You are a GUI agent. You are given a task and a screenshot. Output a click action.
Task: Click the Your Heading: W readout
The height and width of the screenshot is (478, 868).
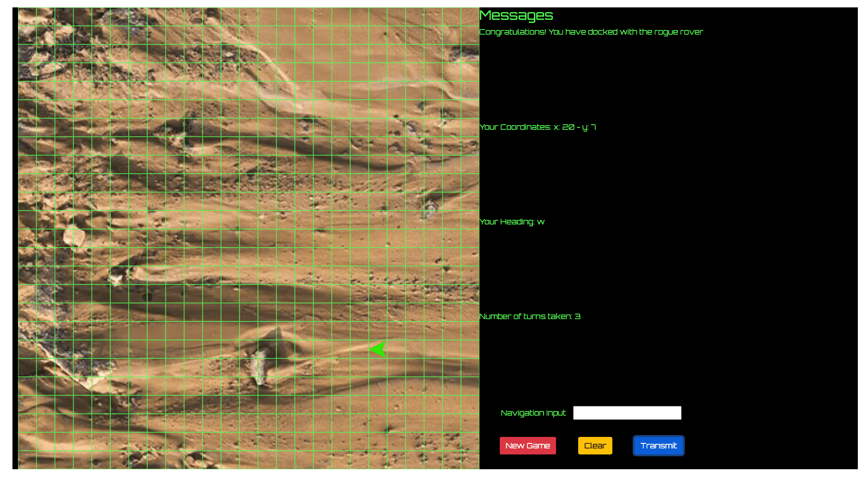point(512,222)
